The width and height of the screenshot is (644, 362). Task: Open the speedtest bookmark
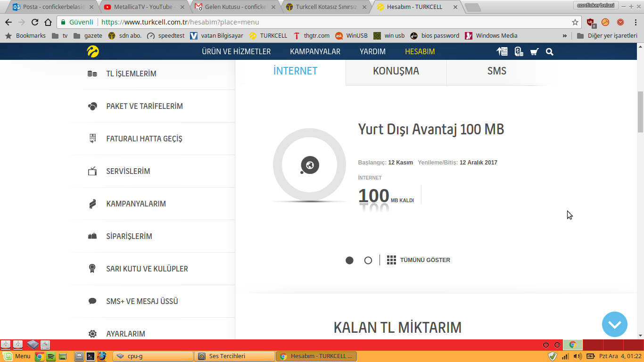click(x=166, y=36)
